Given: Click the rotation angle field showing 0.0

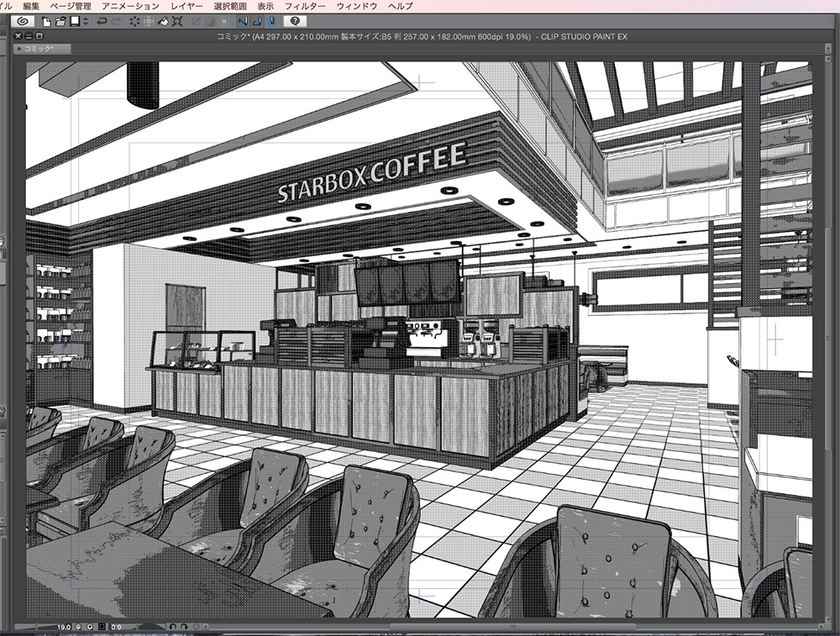Looking at the screenshot, I should coord(116,627).
